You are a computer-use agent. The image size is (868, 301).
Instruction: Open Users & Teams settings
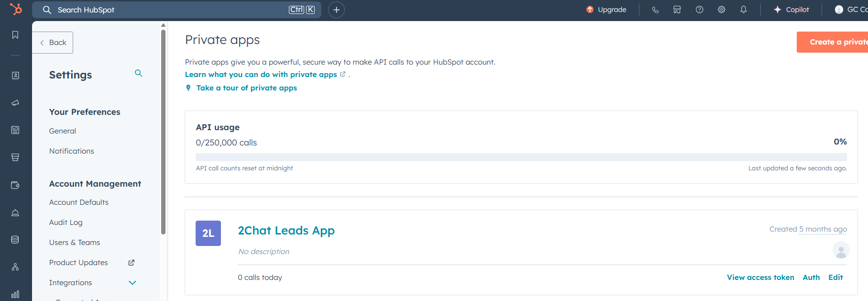[75, 243]
